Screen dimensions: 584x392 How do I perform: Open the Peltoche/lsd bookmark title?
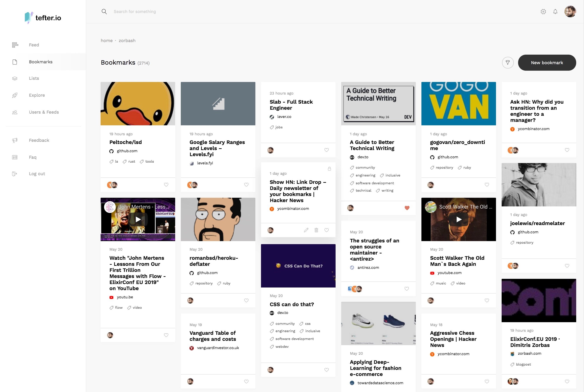coord(126,142)
